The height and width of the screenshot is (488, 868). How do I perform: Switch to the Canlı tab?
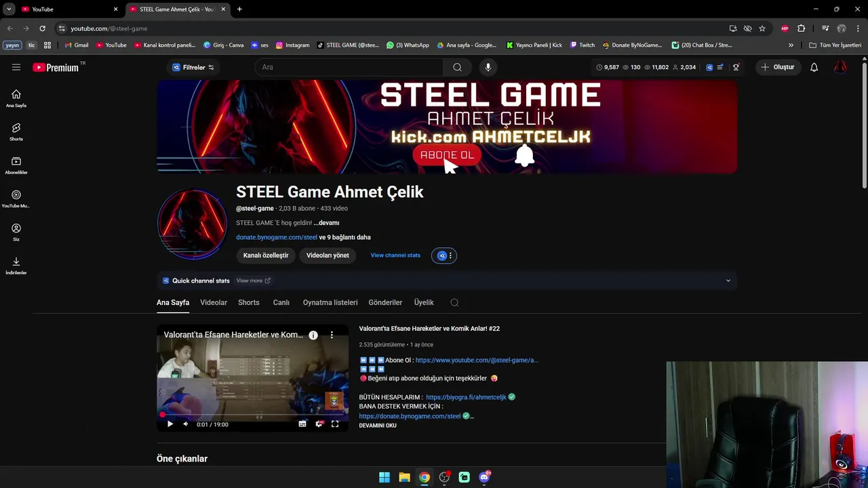281,302
